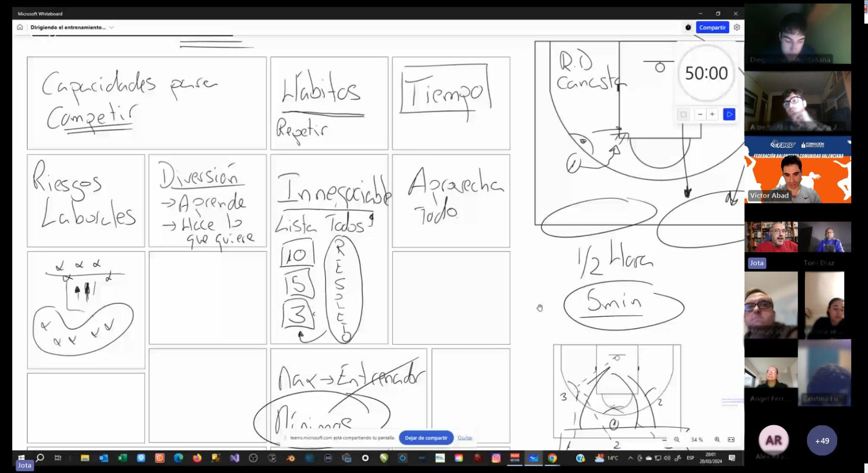Open Excel from taskbar
This screenshot has height=473, width=868.
[122, 458]
